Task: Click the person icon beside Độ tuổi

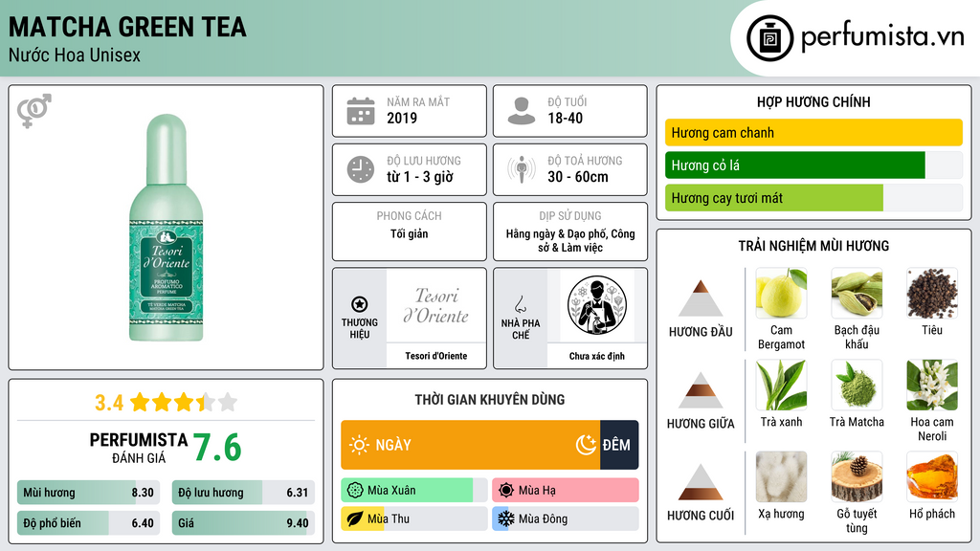Action: point(522,111)
